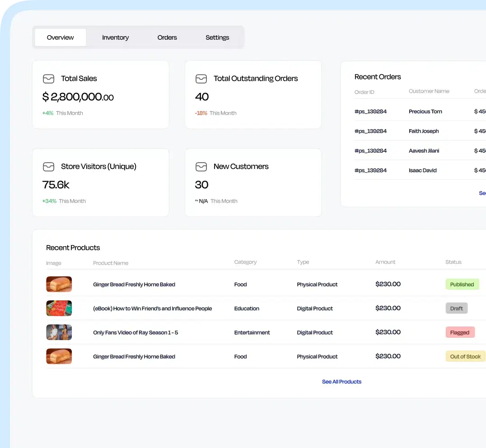Open first Ginger Bread product thumbnail
Image resolution: width=486 pixels, height=448 pixels.
pyautogui.click(x=59, y=285)
